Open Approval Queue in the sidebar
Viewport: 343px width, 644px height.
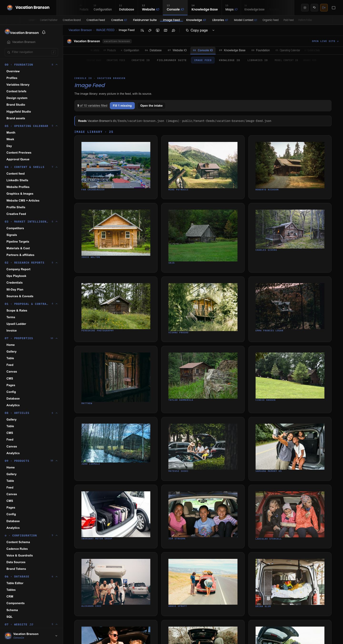coord(18,159)
